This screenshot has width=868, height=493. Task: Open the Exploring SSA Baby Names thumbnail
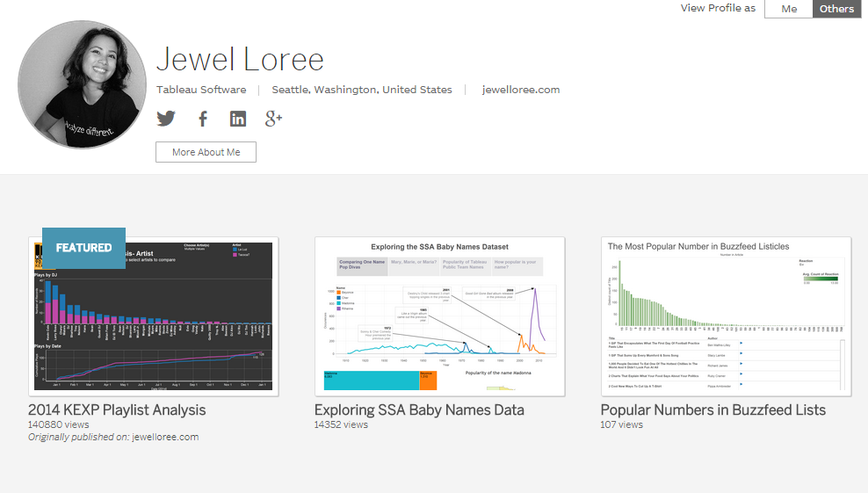click(439, 316)
